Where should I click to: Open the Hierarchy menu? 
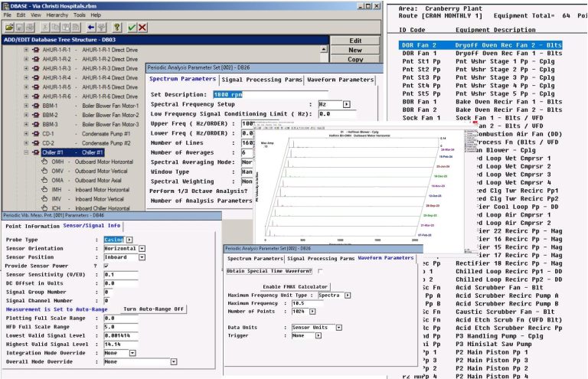(70, 15)
